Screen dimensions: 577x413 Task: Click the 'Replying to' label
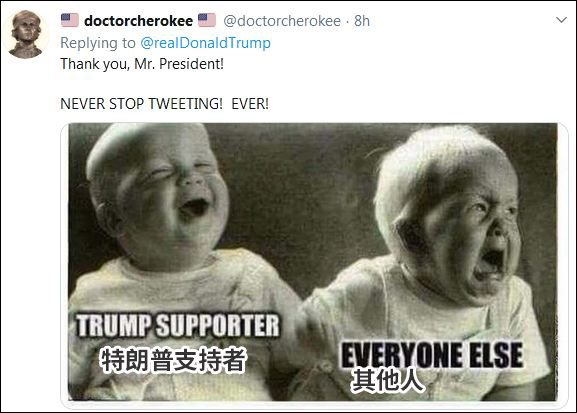(x=98, y=43)
